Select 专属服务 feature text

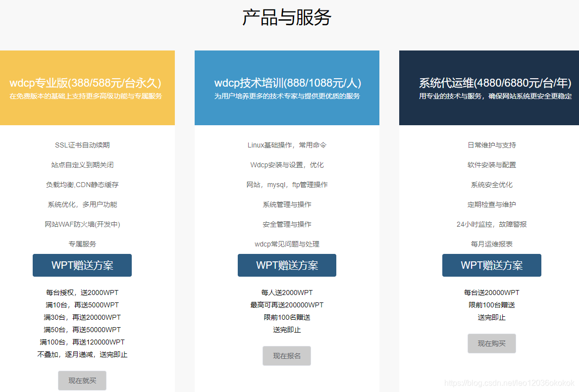(x=82, y=244)
